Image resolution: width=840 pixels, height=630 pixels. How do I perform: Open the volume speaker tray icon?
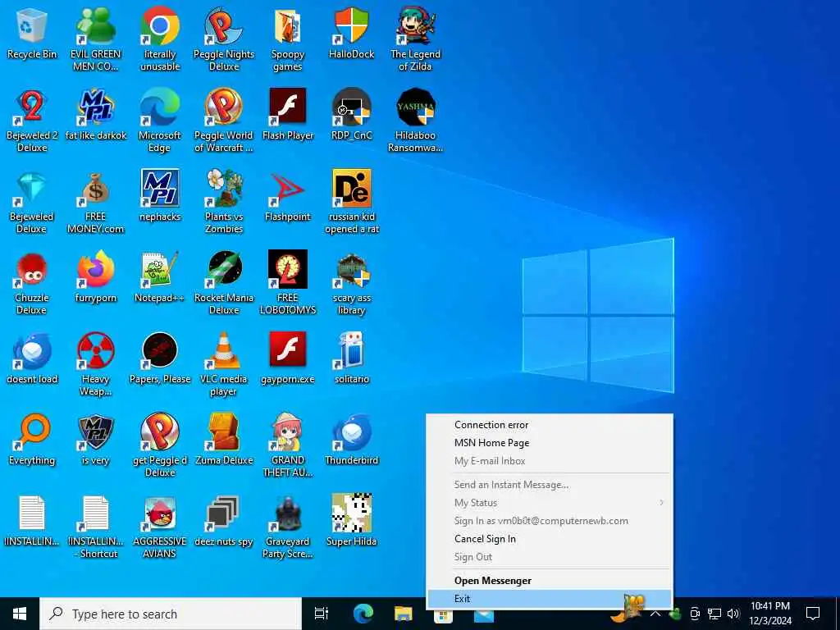tap(733, 614)
